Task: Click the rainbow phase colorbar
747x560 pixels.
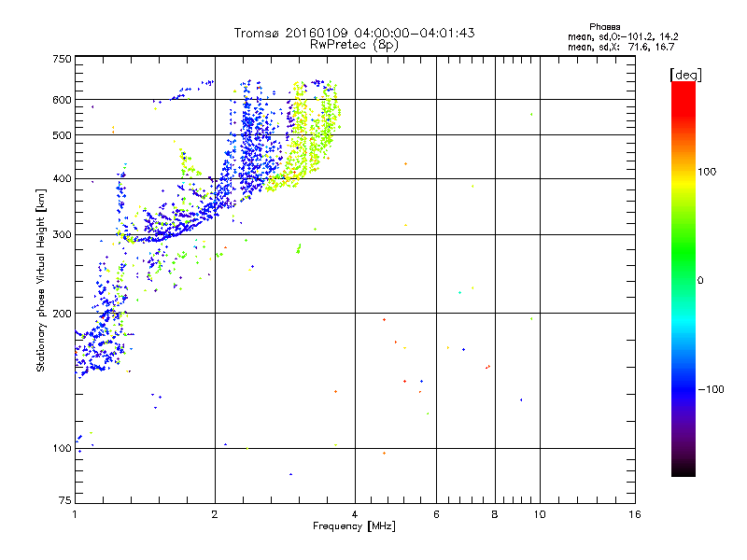Action: [684, 278]
